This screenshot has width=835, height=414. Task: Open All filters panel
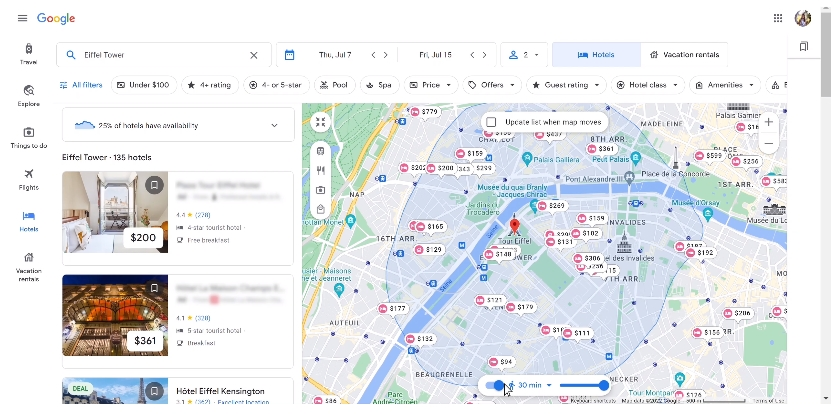point(80,85)
